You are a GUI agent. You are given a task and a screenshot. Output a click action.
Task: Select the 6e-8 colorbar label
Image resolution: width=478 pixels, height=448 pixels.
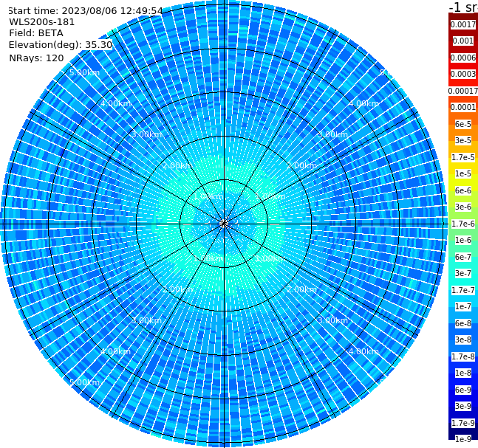(463, 323)
